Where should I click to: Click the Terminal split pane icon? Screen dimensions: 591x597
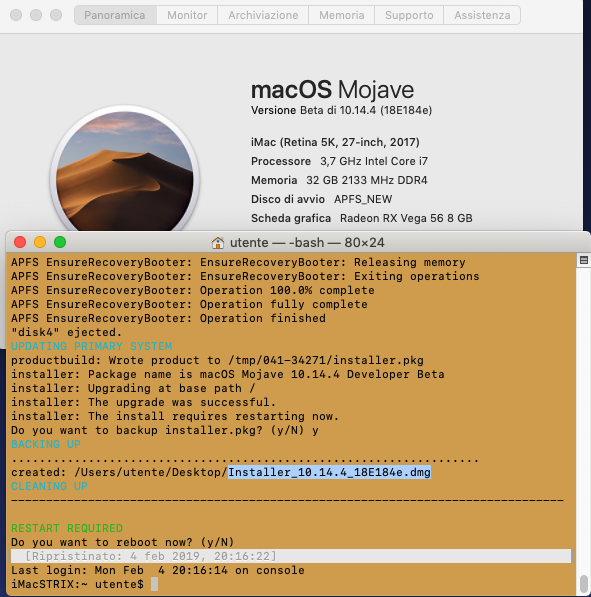click(x=584, y=260)
